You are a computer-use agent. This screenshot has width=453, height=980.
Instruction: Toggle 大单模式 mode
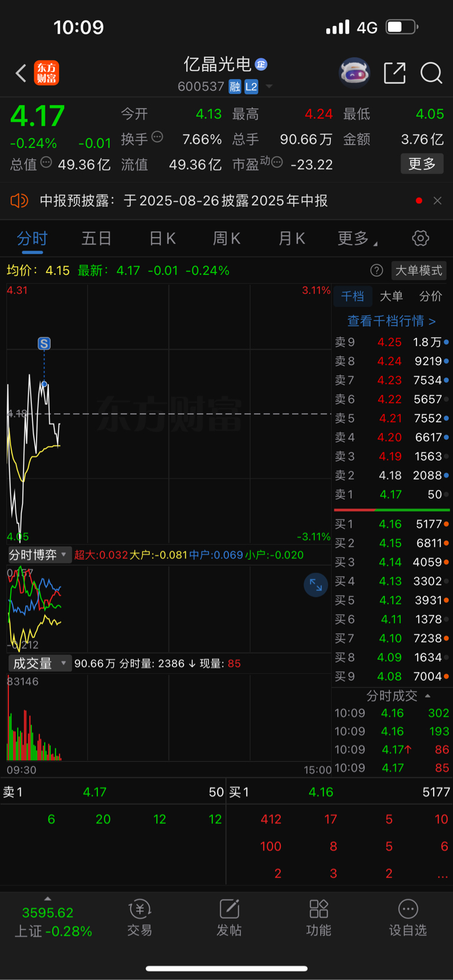point(418,270)
